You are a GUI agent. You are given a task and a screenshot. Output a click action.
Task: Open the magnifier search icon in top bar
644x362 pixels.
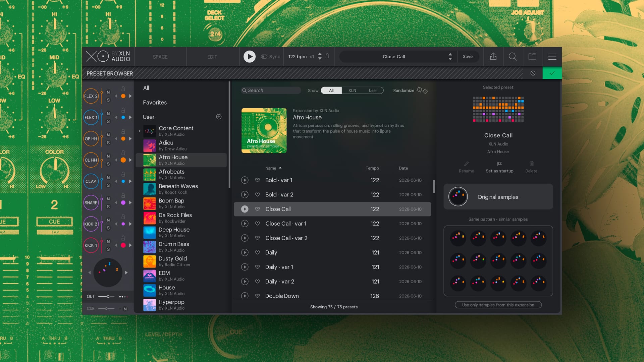pos(513,56)
